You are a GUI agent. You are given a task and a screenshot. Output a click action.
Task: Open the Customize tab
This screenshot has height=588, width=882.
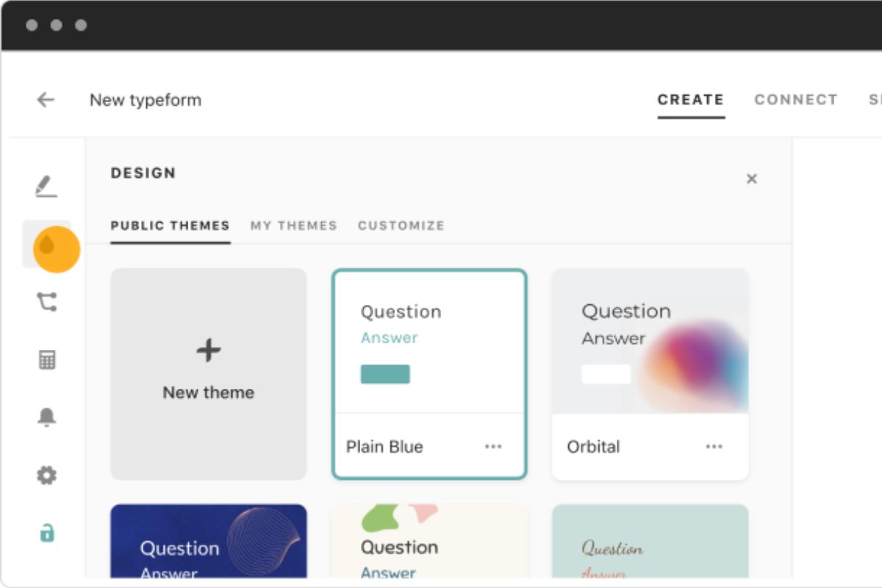401,226
